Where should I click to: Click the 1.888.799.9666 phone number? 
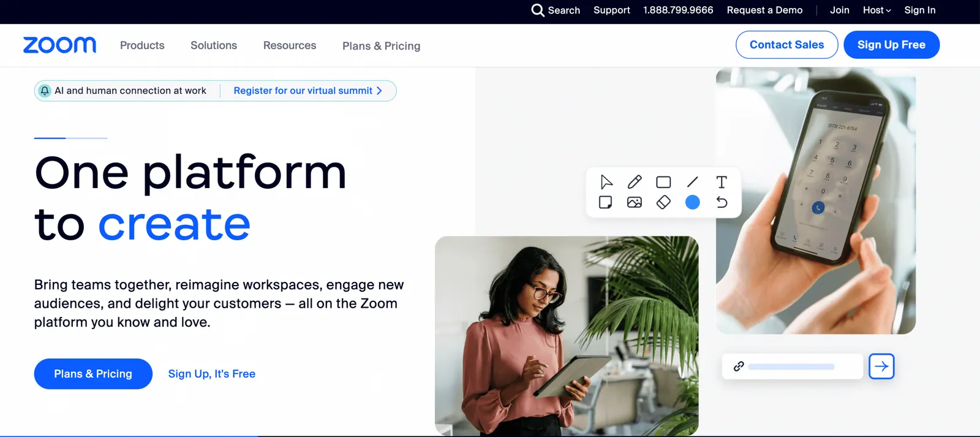[x=678, y=10]
